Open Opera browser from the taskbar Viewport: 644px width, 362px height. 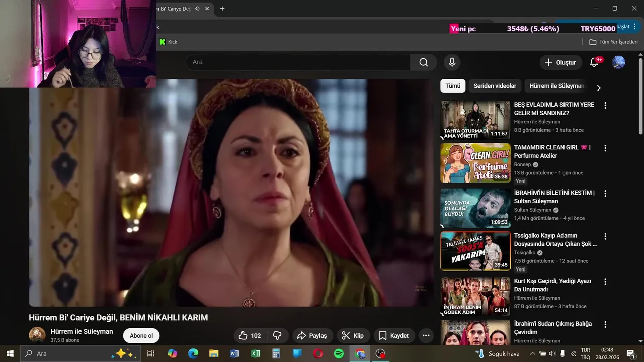pyautogui.click(x=318, y=353)
